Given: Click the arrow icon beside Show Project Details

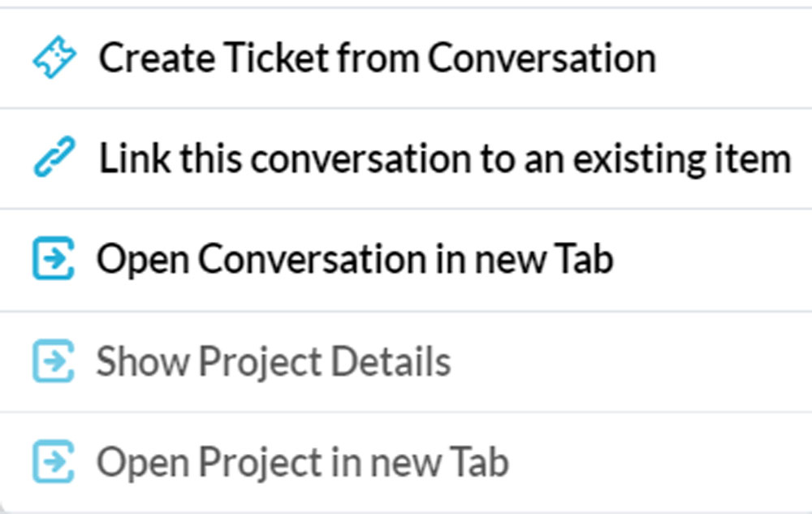Looking at the screenshot, I should [54, 361].
